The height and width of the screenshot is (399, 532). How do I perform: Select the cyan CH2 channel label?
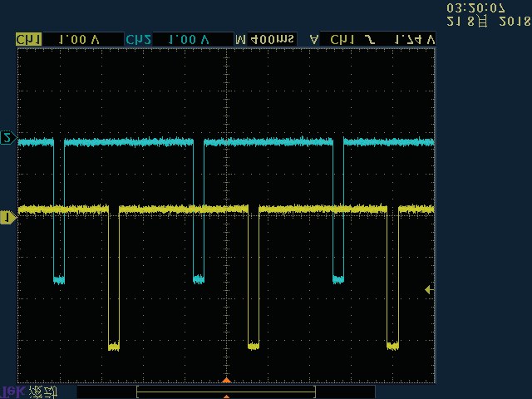[136, 39]
